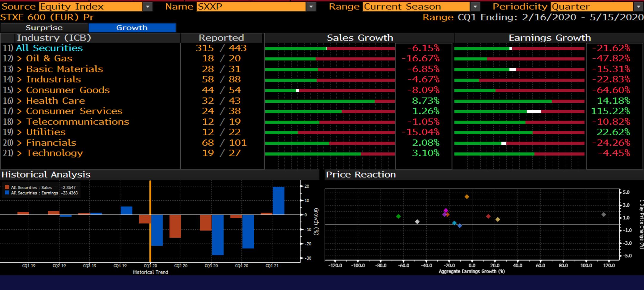Image resolution: width=644 pixels, height=290 pixels.
Task: Click the -64.60% Consumer Goods earnings value
Action: [x=611, y=90]
